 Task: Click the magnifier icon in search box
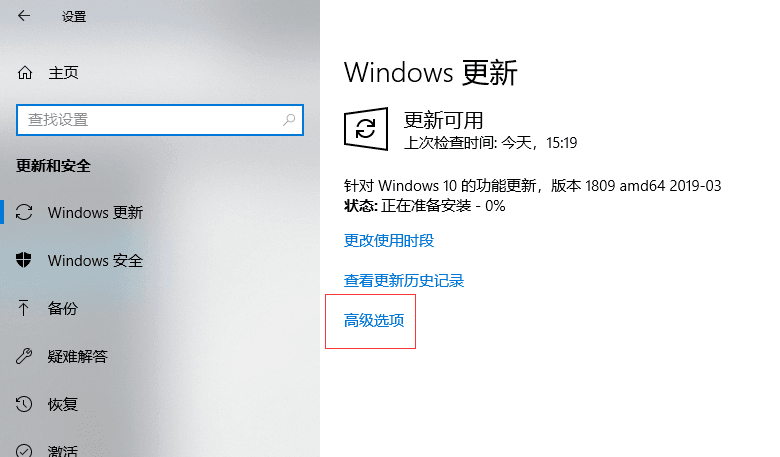289,119
